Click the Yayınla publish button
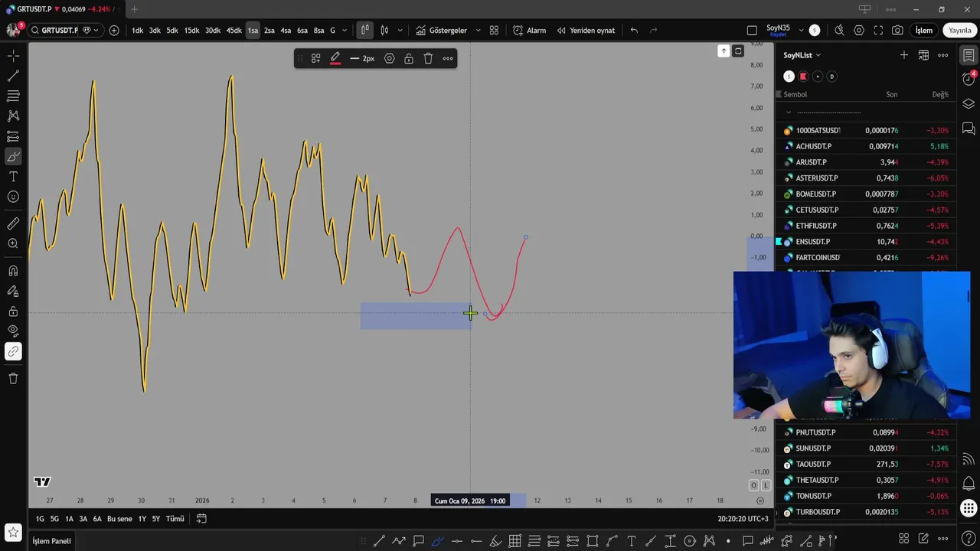The width and height of the screenshot is (980, 551). pos(960,31)
